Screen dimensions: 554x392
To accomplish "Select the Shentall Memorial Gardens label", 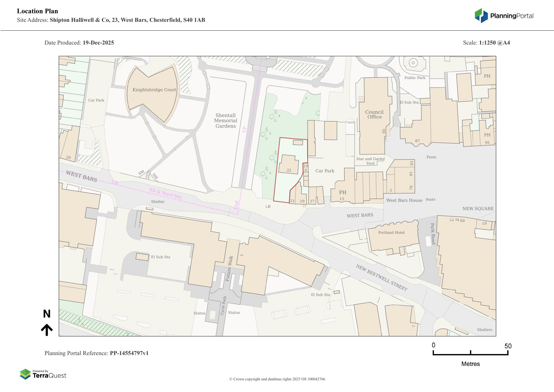I will click(x=226, y=121).
